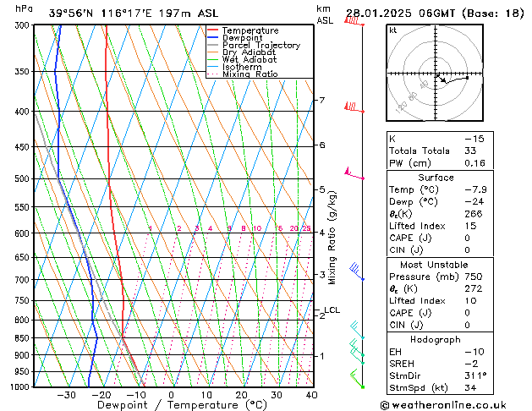Click the 700 pressure level label
The image size is (532, 411).
click(x=24, y=280)
